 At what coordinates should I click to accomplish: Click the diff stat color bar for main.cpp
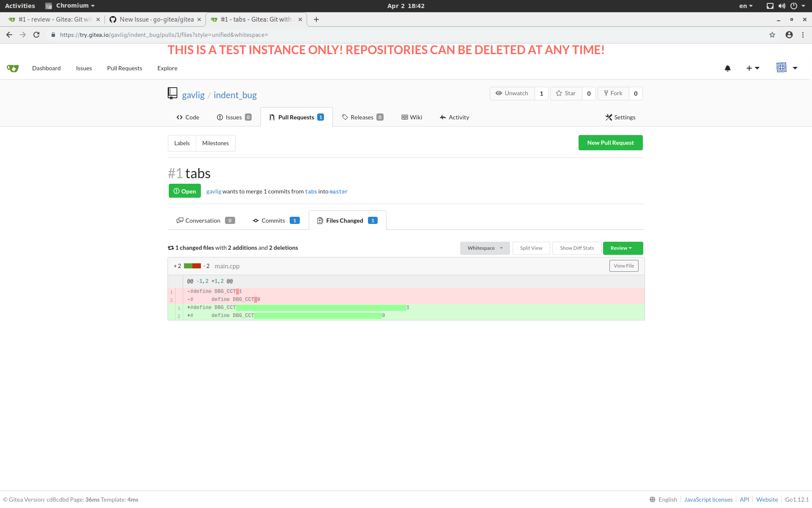pyautogui.click(x=193, y=266)
